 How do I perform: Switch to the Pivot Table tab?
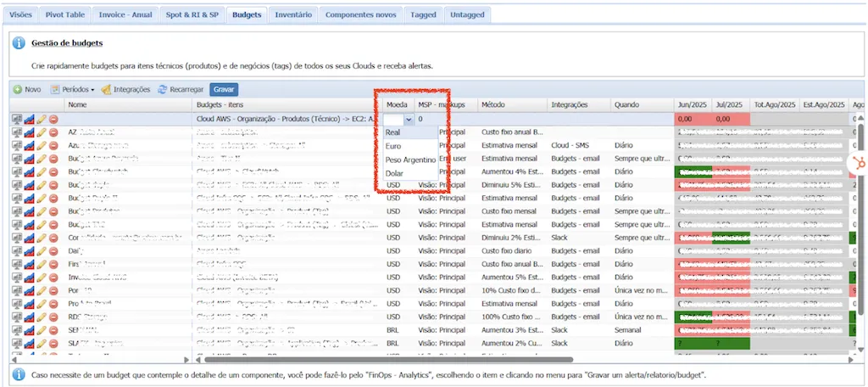tap(65, 15)
